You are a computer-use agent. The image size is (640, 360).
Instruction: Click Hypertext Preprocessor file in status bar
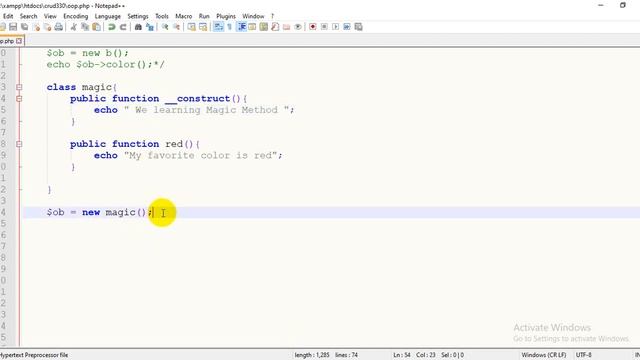pos(34,355)
